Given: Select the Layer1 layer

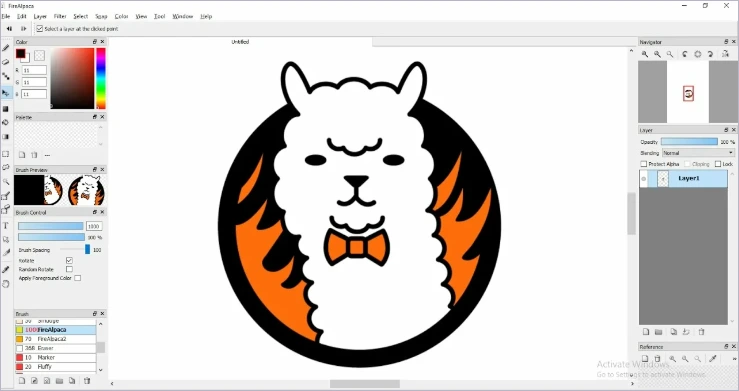Looking at the screenshot, I should point(683,179).
